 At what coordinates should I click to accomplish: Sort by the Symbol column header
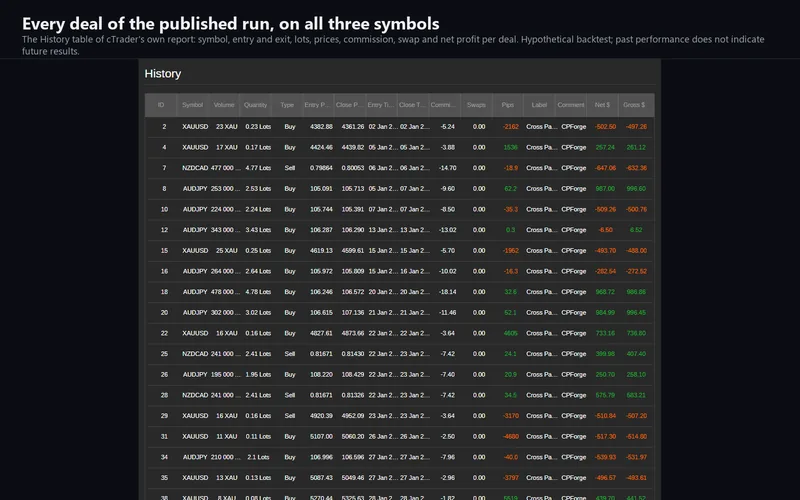(x=192, y=105)
